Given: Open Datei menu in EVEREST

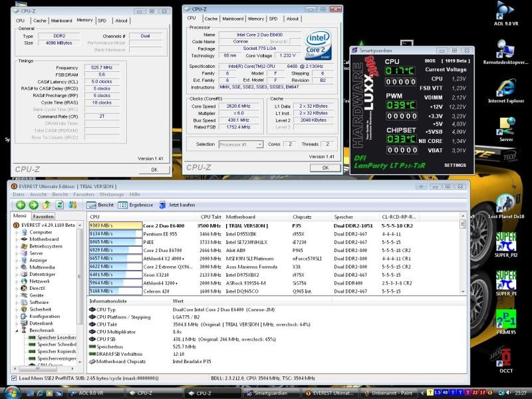Looking at the screenshot, I should (19, 194).
